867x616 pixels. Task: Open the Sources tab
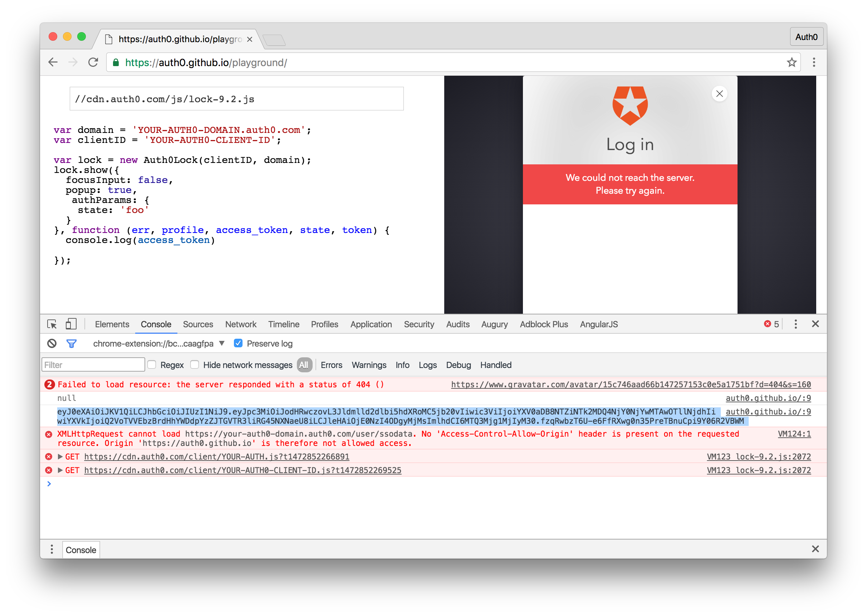click(x=198, y=324)
